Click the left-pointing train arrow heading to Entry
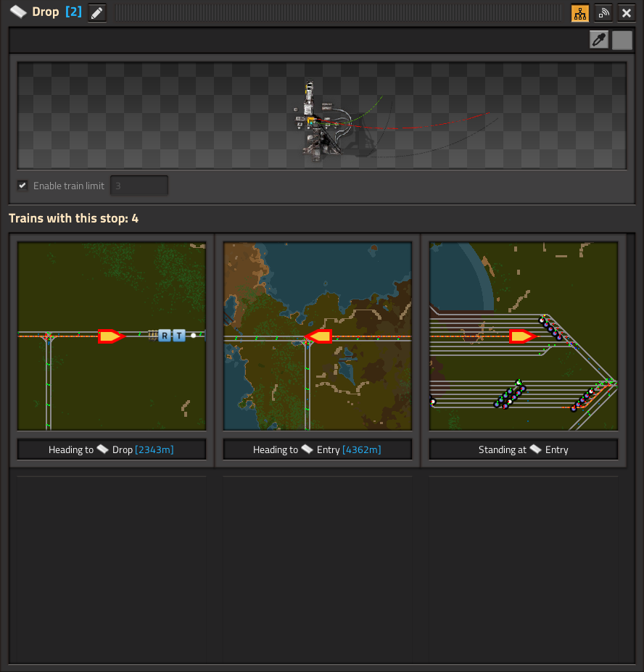Screen dimensions: 644x672 click(x=318, y=336)
